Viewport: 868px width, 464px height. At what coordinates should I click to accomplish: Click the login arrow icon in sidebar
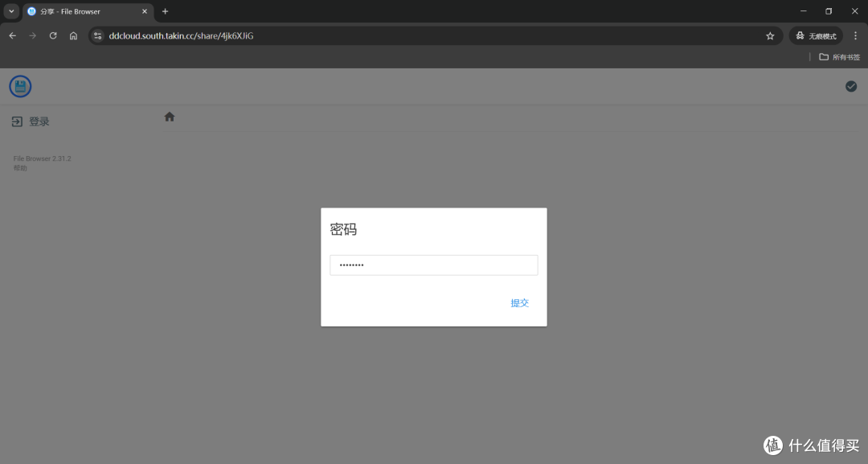point(17,121)
